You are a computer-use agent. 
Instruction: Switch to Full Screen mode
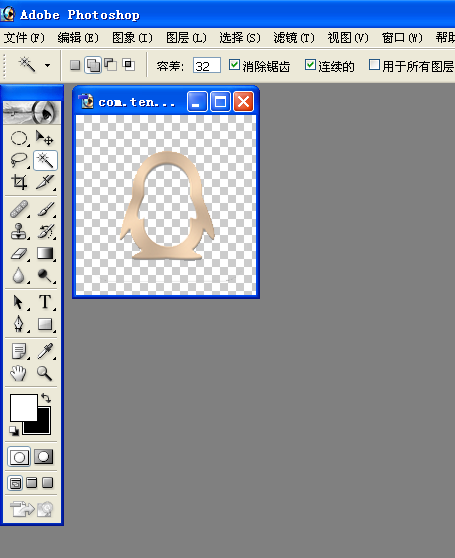pos(47,483)
